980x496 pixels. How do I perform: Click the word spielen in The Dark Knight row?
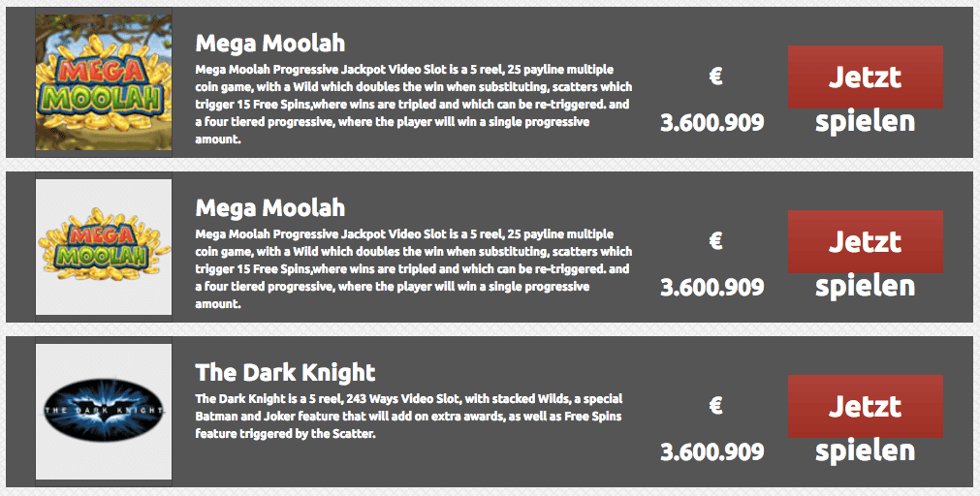[865, 451]
